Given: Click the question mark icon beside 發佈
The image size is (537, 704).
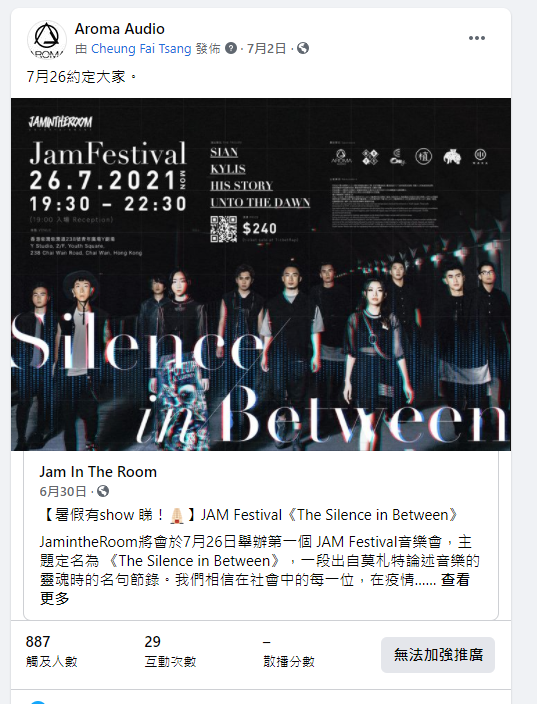Looking at the screenshot, I should (231, 48).
